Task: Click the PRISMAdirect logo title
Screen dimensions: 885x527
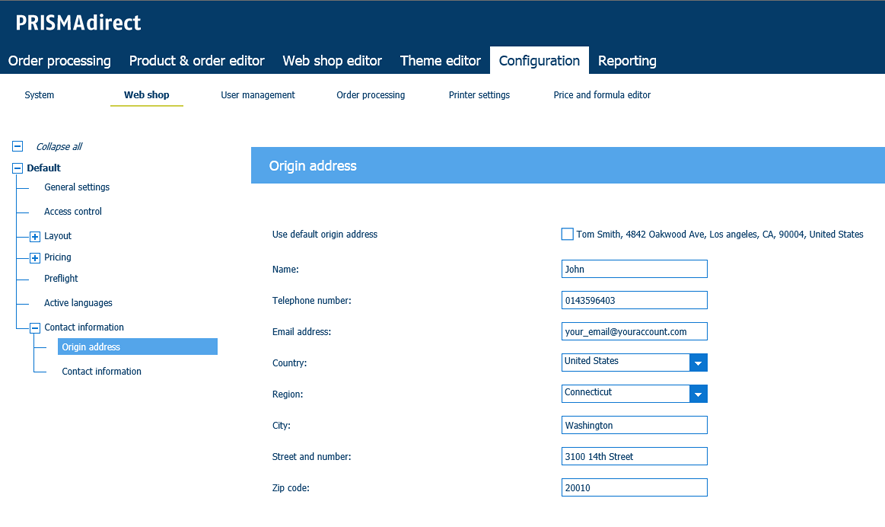Action: tap(78, 23)
